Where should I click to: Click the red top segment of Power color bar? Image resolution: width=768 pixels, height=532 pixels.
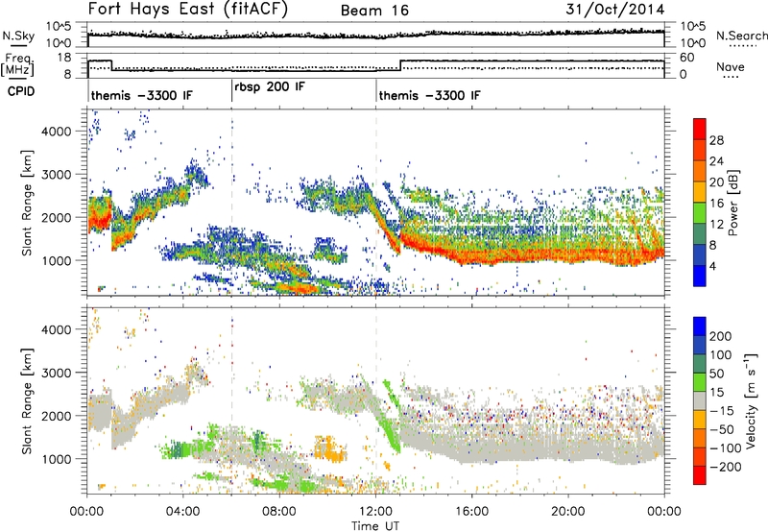tap(700, 130)
